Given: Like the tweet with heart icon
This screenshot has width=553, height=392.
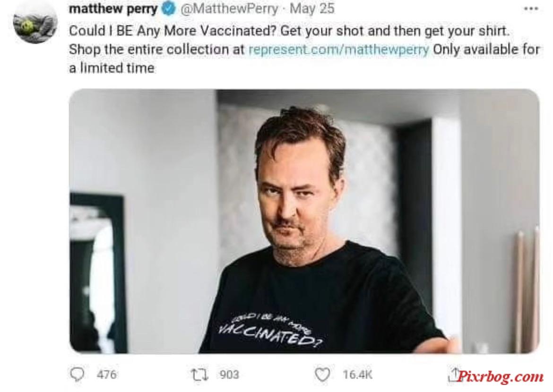Looking at the screenshot, I should [322, 375].
